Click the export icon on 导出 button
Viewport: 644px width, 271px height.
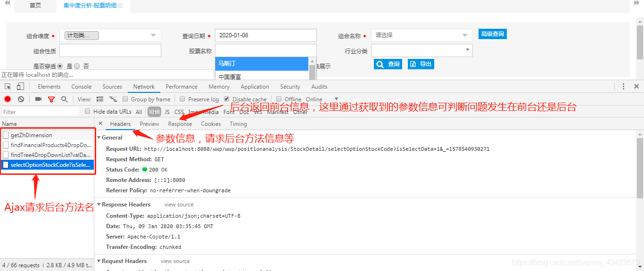point(413,64)
